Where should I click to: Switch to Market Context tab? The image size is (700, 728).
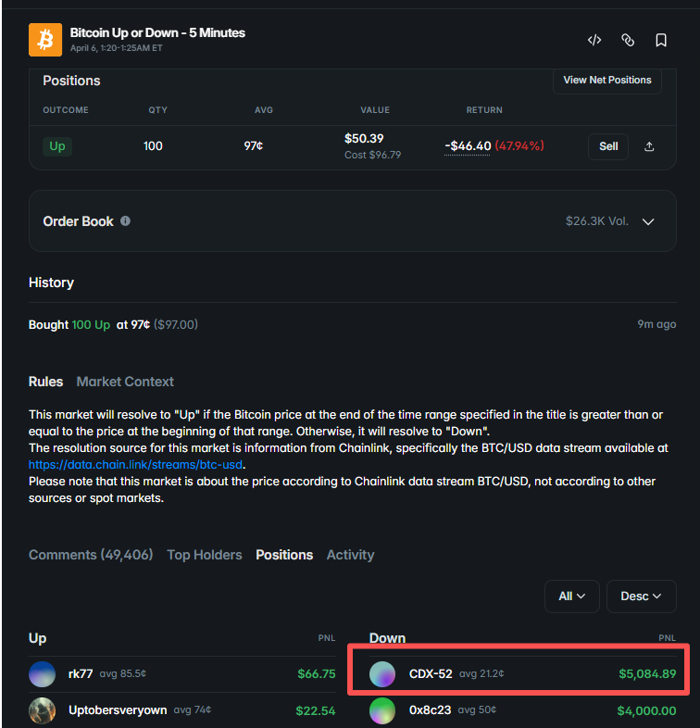[125, 382]
